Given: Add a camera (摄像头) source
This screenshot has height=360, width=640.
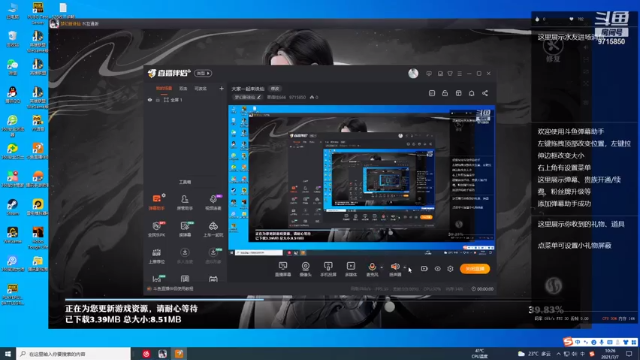Looking at the screenshot, I should (305, 269).
